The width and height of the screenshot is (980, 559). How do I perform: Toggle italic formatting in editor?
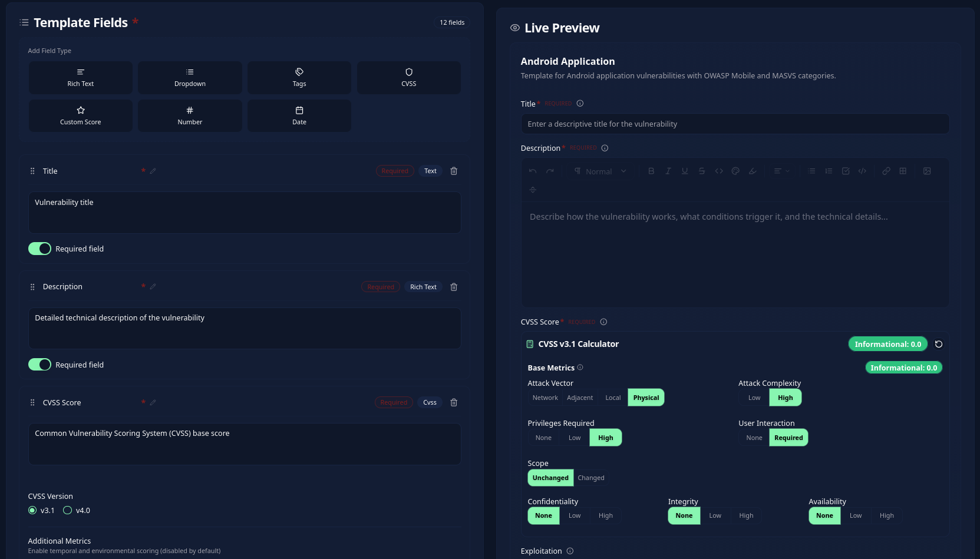click(668, 171)
